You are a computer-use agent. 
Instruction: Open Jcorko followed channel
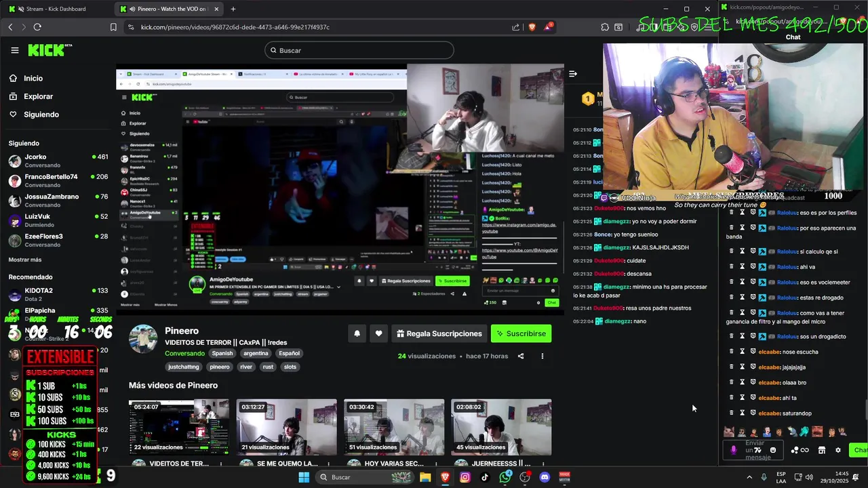[58, 161]
